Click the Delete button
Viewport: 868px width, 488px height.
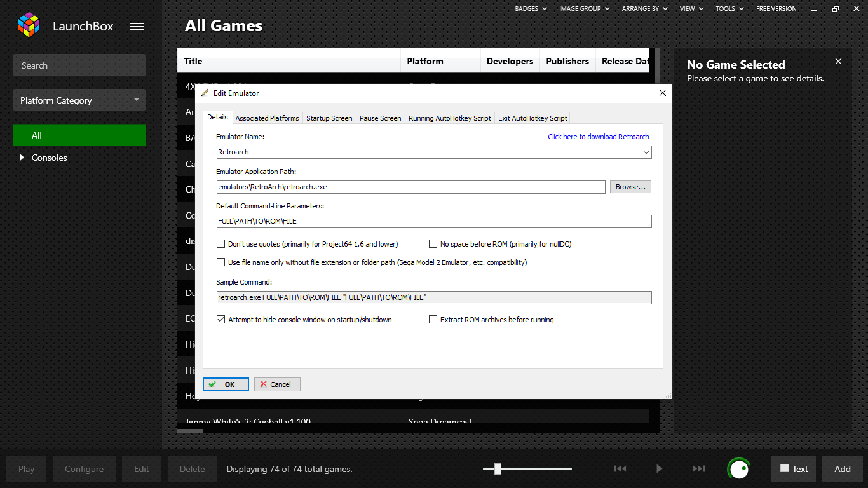coord(192,469)
